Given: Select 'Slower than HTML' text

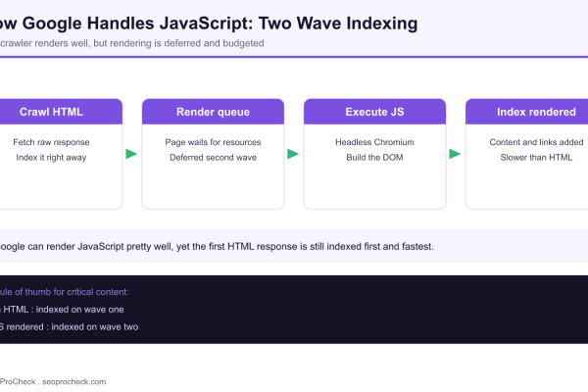Looking at the screenshot, I should click(x=536, y=158).
